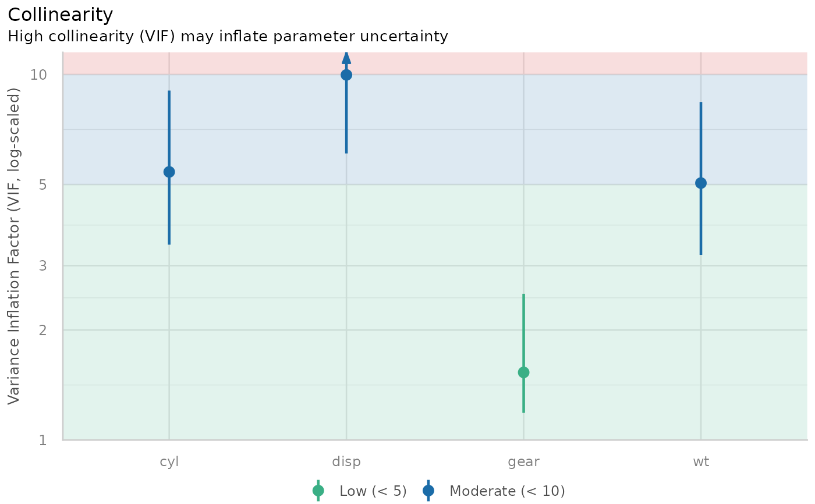Viewport: 815px width, 504px height.
Task: Click the subtitle about parameter uncertainty
Action: 228,37
